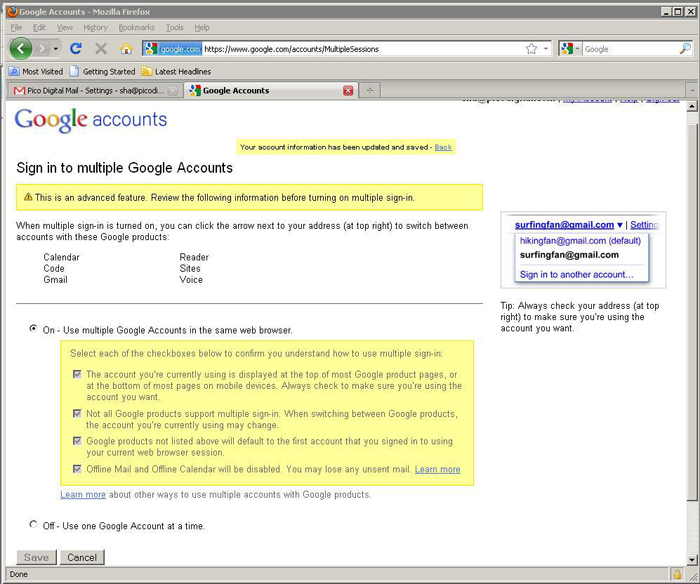700x584 pixels.
Task: Go back with the green Back arrow
Action: (x=21, y=48)
